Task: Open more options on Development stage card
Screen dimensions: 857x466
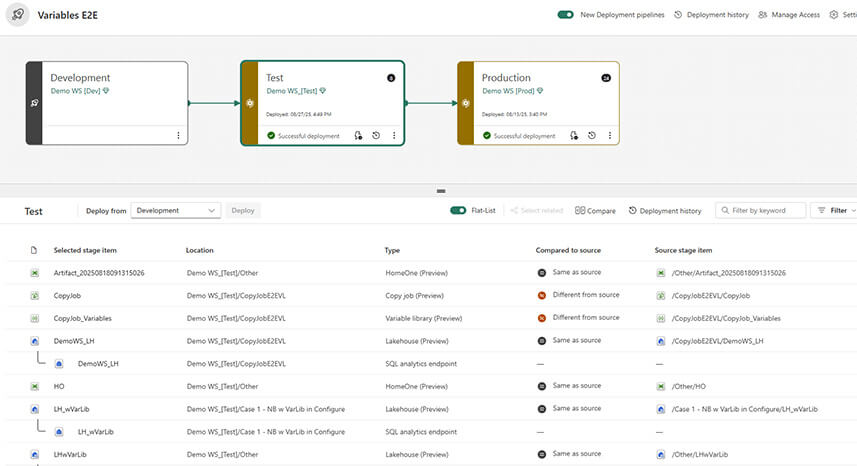Action: click(x=178, y=136)
